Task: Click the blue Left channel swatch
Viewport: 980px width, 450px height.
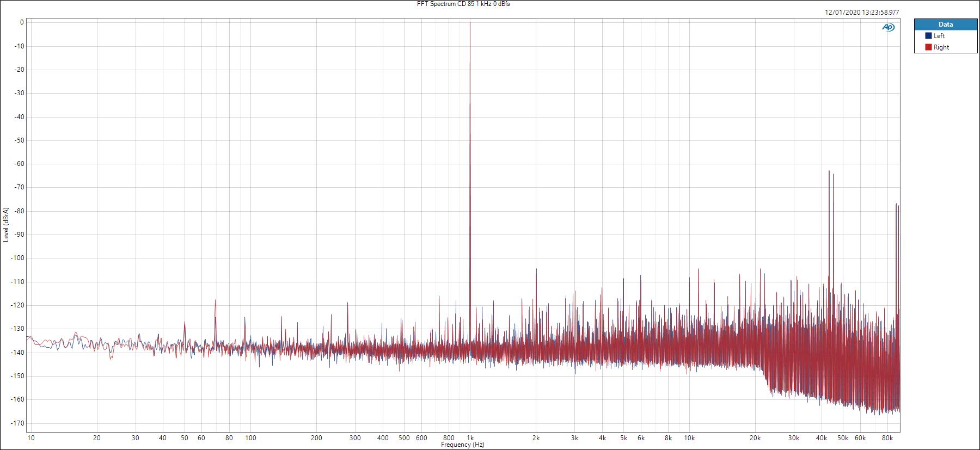Action: point(928,36)
